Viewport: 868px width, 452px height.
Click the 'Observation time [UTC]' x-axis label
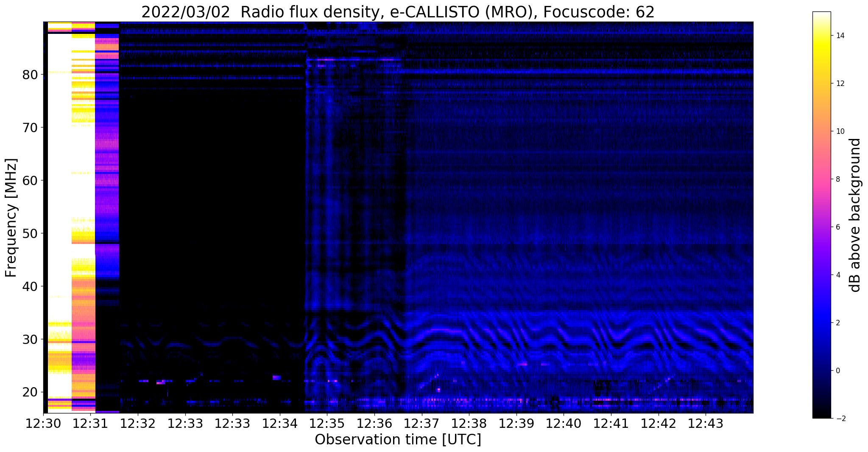398,440
